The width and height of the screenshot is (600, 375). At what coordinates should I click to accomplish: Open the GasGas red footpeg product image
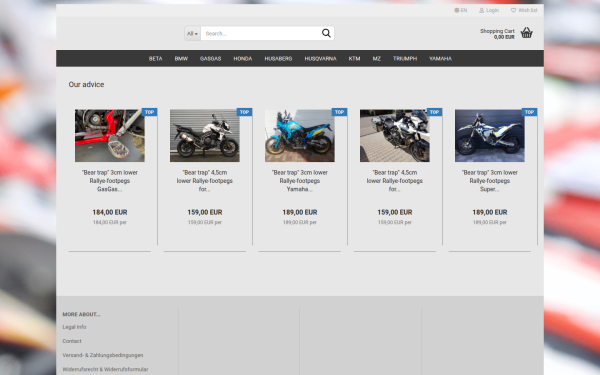[110, 135]
